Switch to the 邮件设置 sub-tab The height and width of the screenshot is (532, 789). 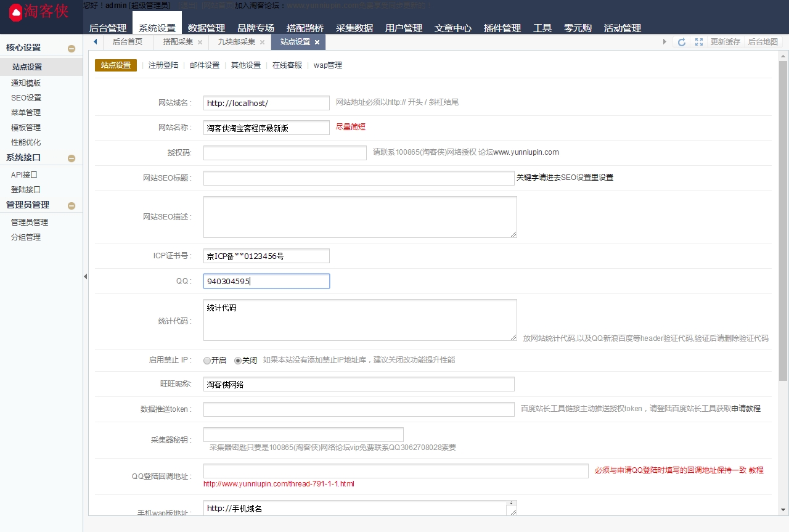pyautogui.click(x=205, y=65)
